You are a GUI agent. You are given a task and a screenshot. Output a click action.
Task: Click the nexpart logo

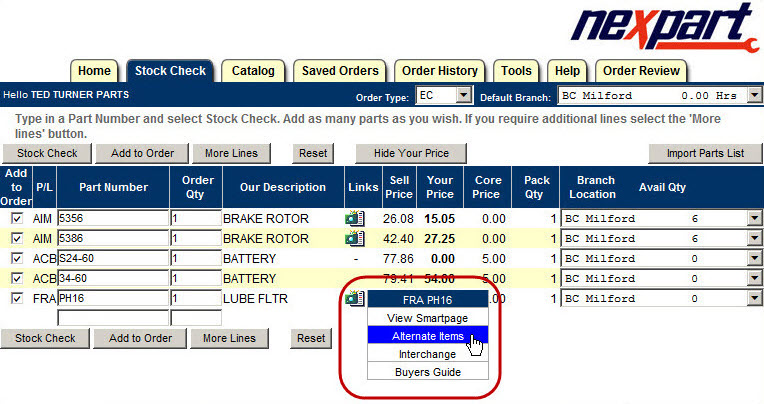click(x=665, y=27)
